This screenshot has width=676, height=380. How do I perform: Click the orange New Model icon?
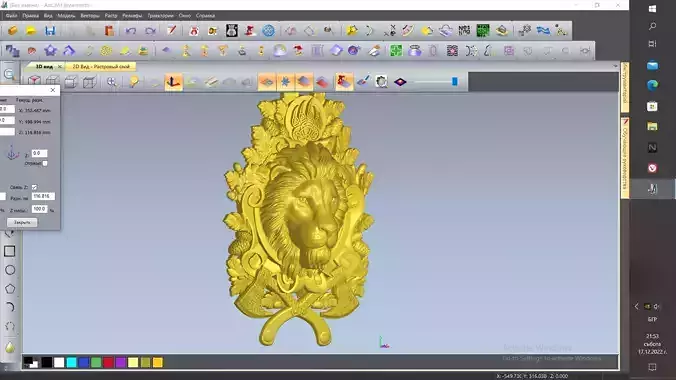point(13,31)
